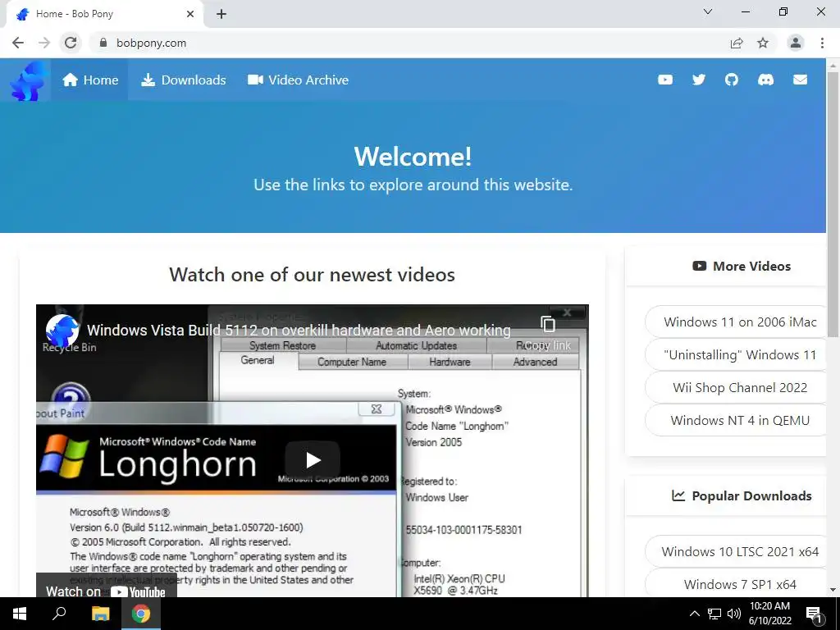Viewport: 840px width, 630px height.
Task: Click the channel avatar on the video
Action: (x=62, y=330)
